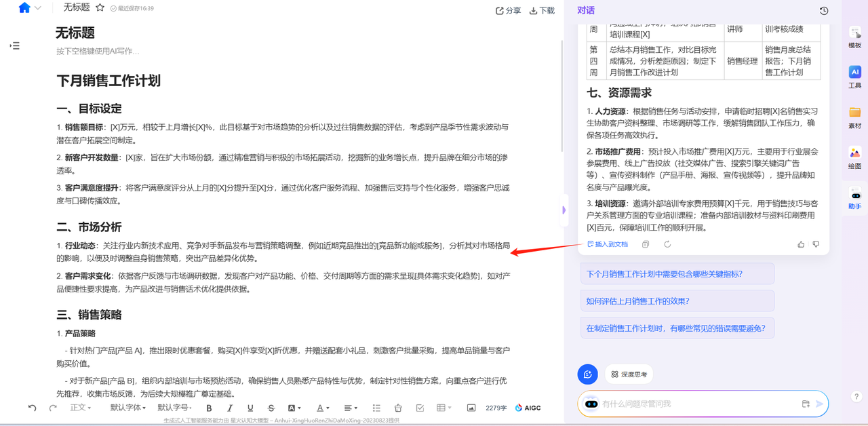Open 工具 AI tools sidebar item
The width and height of the screenshot is (868, 426).
(x=855, y=77)
